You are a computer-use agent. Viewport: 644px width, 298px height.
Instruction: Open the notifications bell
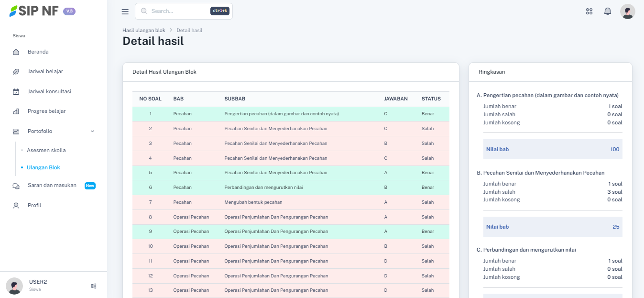point(608,11)
